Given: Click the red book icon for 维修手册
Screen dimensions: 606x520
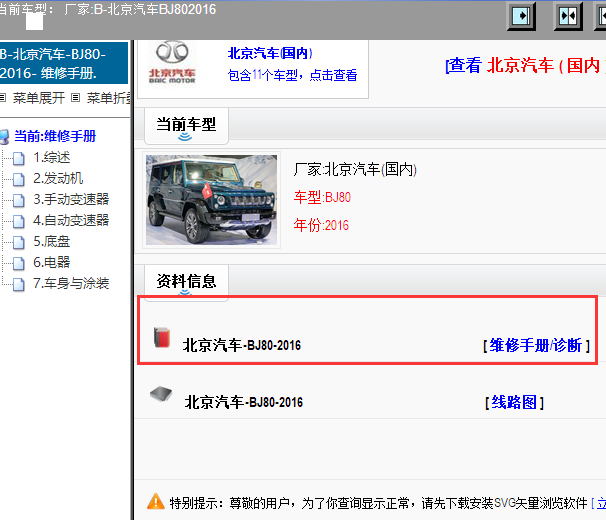Looking at the screenshot, I should click(x=162, y=338).
